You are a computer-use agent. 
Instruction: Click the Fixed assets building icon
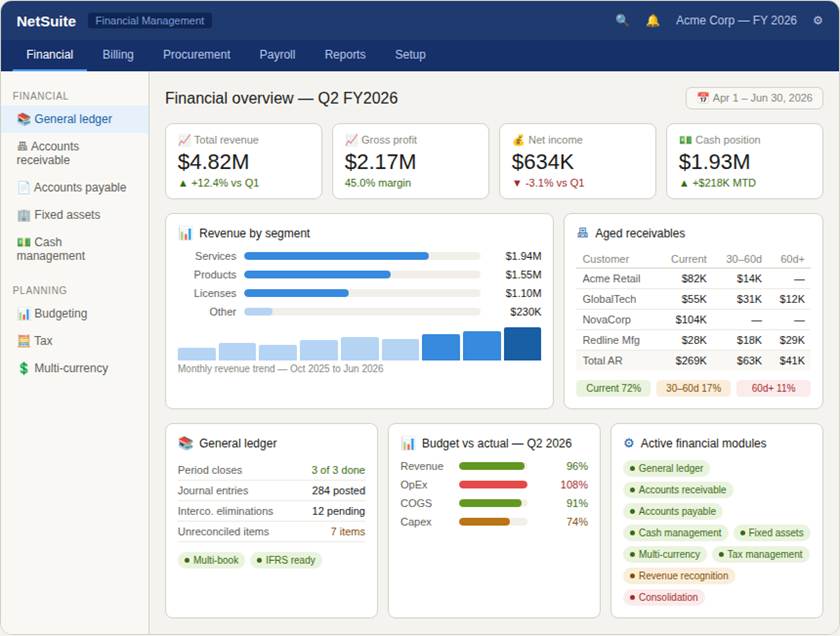click(24, 215)
